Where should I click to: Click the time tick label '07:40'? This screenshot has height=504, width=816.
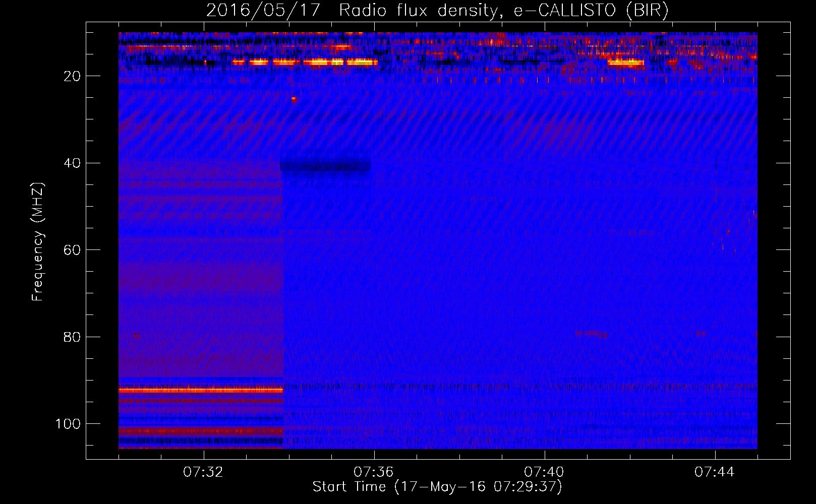[x=544, y=472]
